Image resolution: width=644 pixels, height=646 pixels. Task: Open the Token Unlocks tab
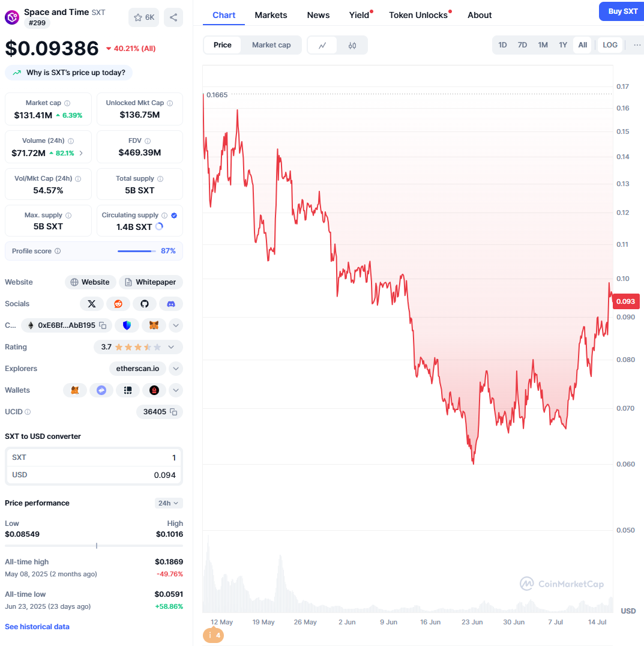tap(417, 15)
